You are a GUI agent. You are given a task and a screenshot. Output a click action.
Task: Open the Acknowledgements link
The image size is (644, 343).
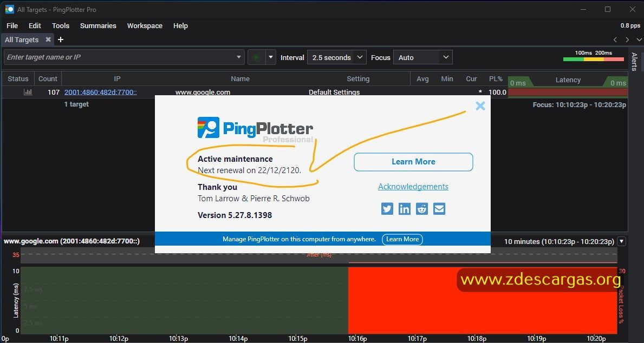[413, 186]
